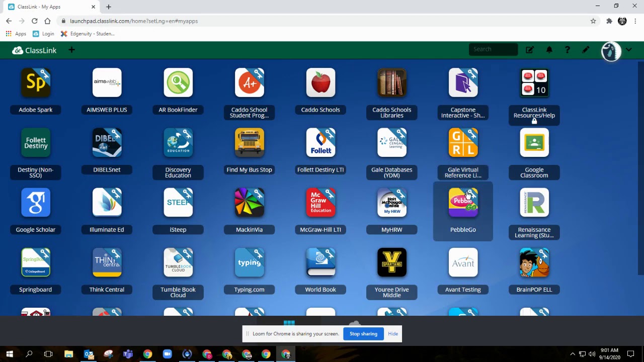Screen dimensions: 644x362
Task: Open the Apps bookmark
Action: (16, 34)
